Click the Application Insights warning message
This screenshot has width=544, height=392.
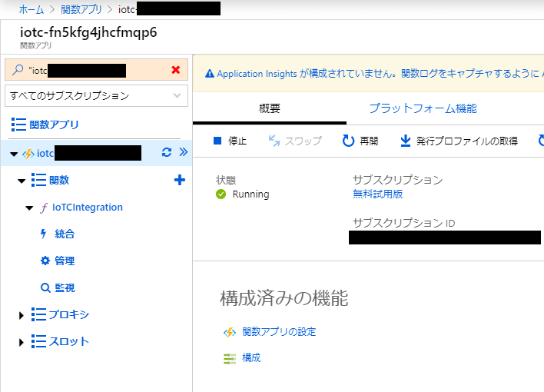380,74
